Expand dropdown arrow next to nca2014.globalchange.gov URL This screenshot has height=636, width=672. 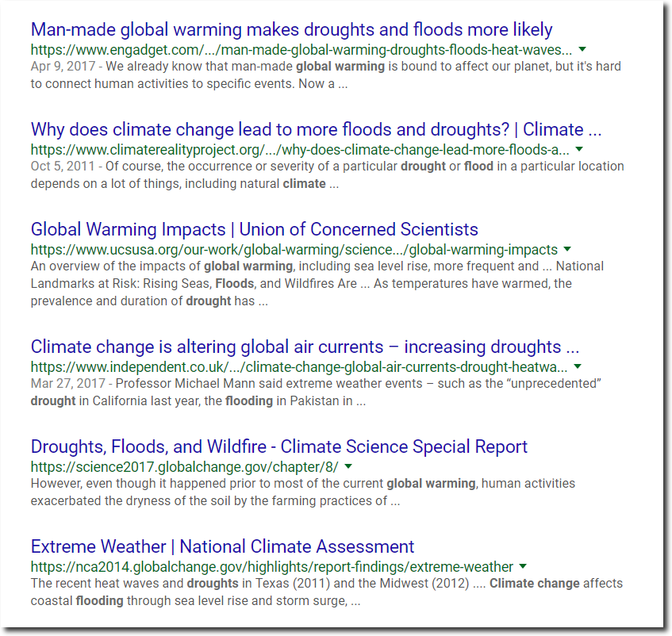[523, 566]
